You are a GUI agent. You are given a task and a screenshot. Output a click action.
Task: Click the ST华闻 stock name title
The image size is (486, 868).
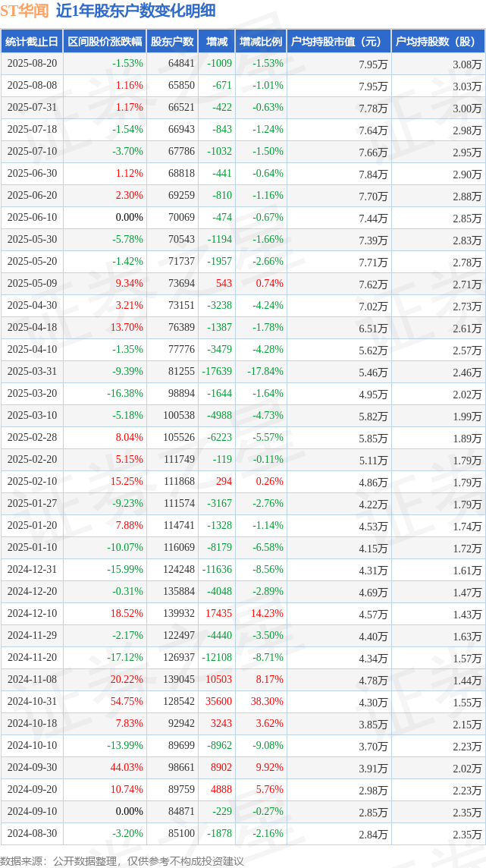24,11
